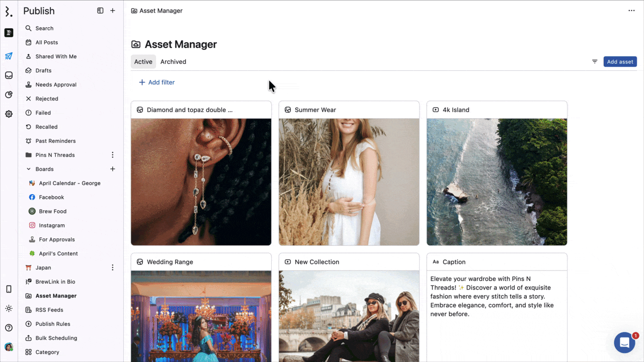Select the Active tab

[x=143, y=62]
